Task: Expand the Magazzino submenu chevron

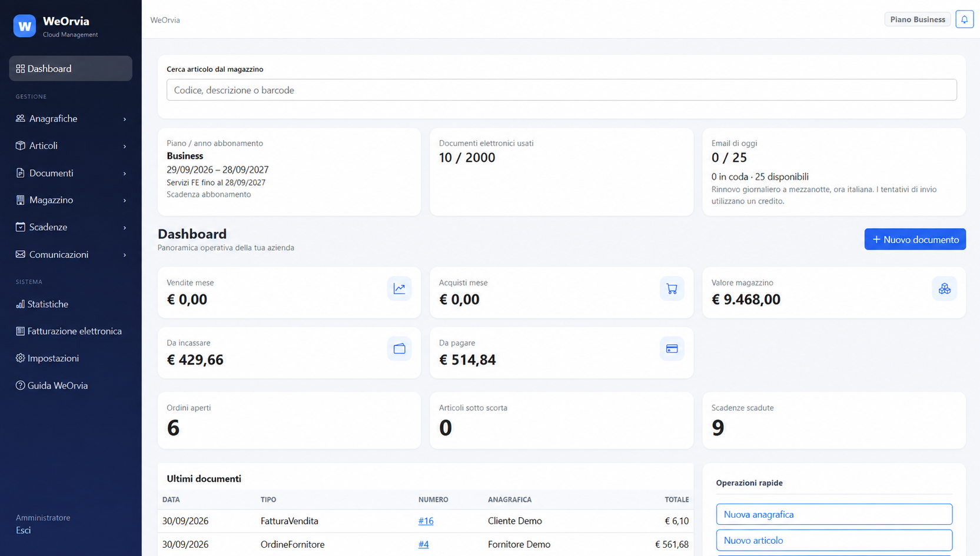Action: tap(125, 201)
